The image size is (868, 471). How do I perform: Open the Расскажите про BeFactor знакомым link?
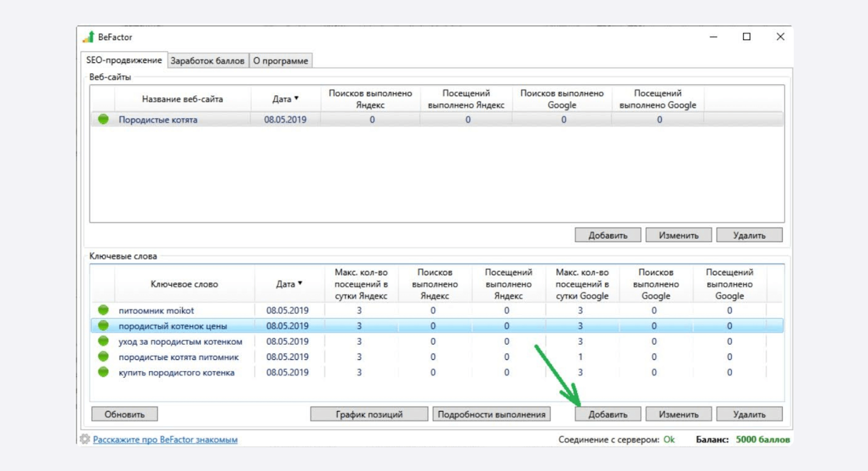[165, 440]
